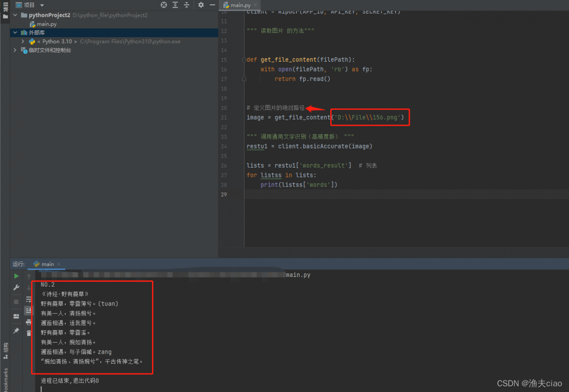Close the main.py editor tab

point(256,5)
